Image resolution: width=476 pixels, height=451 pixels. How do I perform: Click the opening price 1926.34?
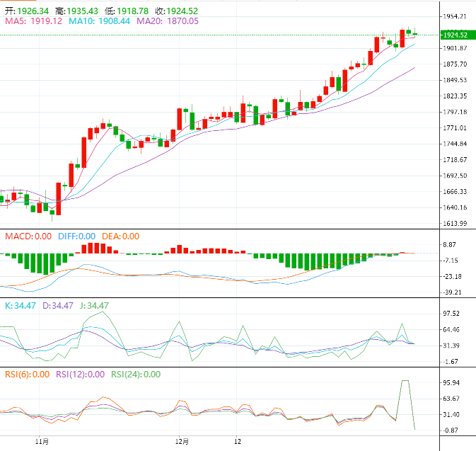coord(33,11)
